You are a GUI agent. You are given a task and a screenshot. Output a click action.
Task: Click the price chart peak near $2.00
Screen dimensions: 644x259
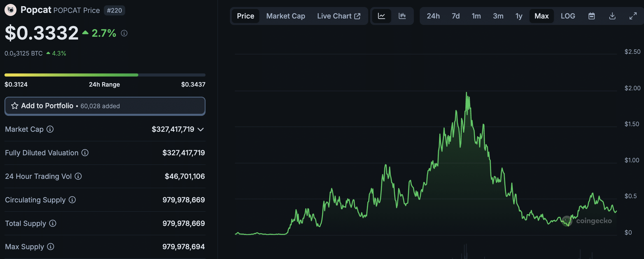(466, 93)
